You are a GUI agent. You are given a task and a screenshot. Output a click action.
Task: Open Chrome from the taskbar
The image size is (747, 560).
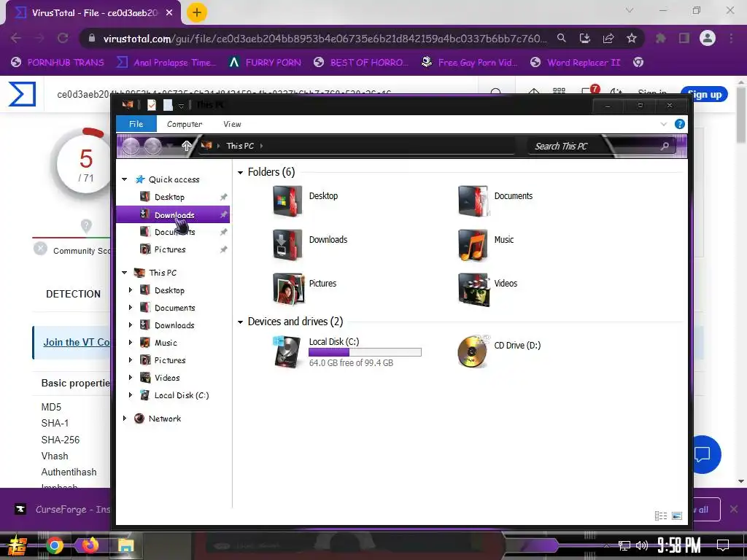(54, 545)
